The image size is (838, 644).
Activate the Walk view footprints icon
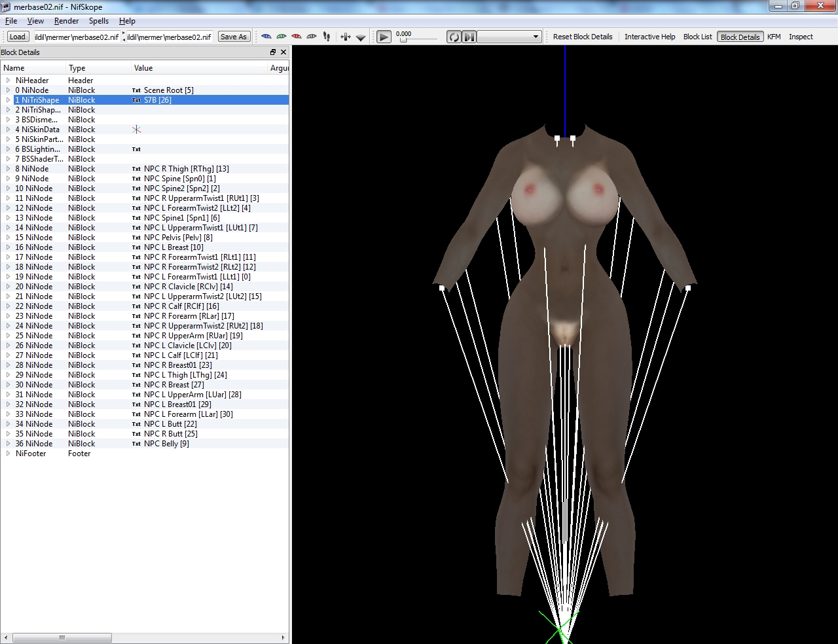point(327,37)
